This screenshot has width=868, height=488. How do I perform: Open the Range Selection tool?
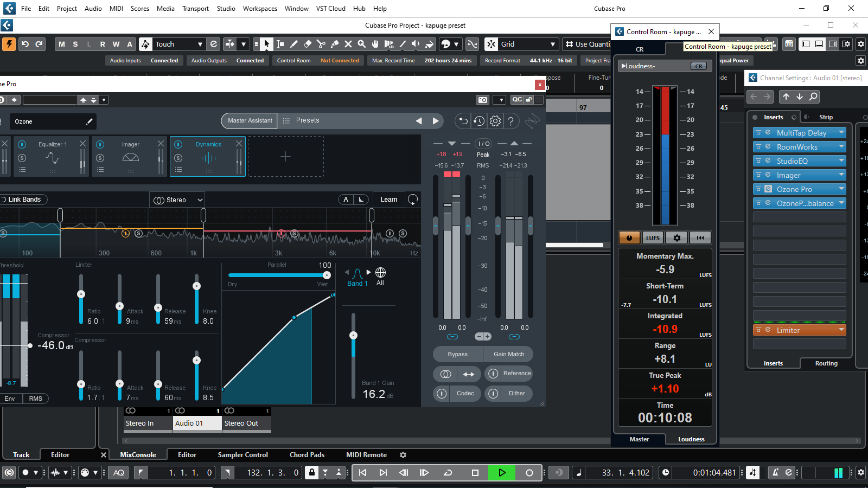coord(280,44)
